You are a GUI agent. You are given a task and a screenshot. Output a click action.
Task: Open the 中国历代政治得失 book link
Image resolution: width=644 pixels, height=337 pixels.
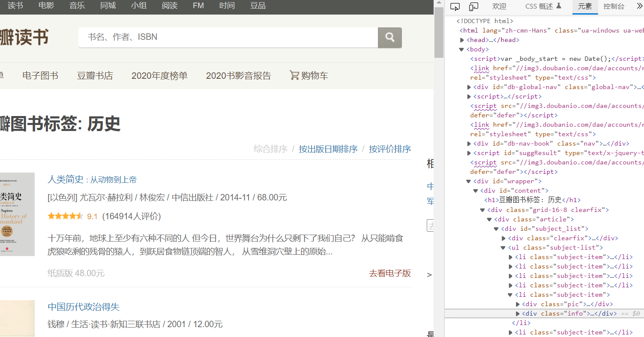point(84,307)
